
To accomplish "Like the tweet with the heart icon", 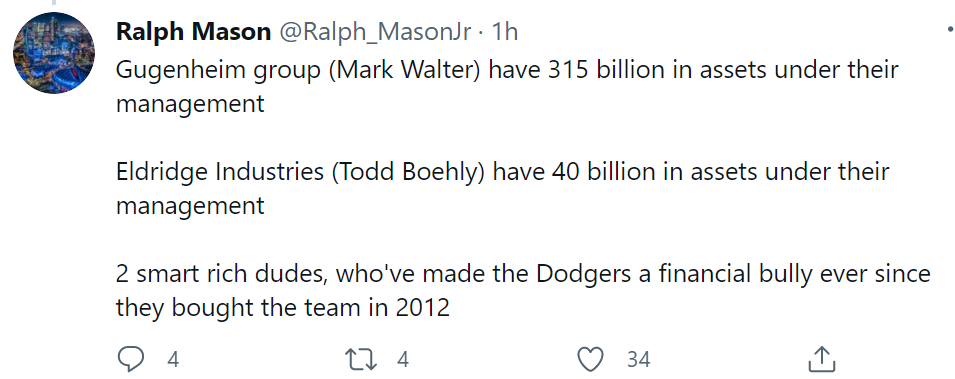I will [x=590, y=360].
